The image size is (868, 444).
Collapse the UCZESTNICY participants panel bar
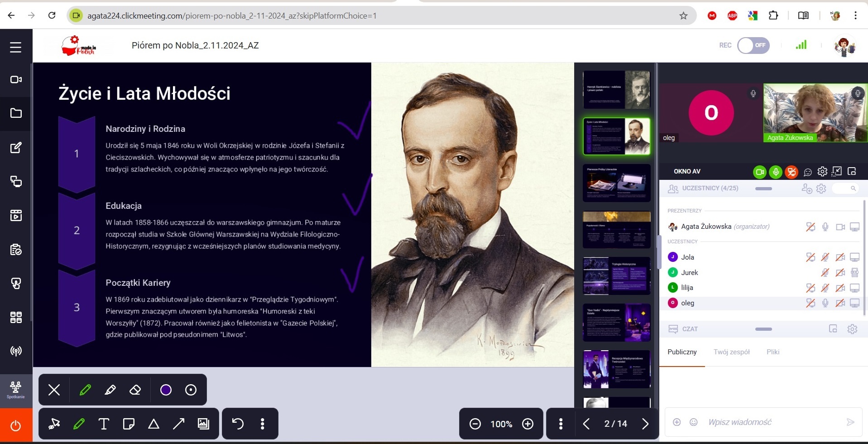[763, 188]
